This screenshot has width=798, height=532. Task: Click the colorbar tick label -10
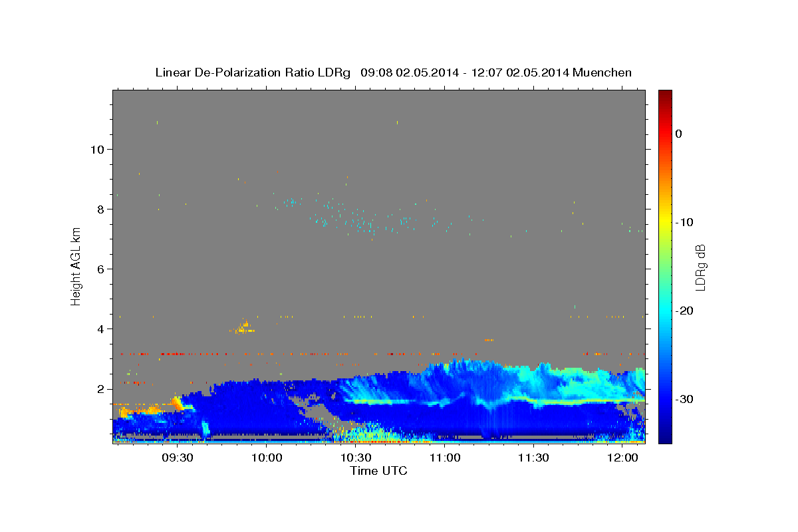(x=685, y=222)
